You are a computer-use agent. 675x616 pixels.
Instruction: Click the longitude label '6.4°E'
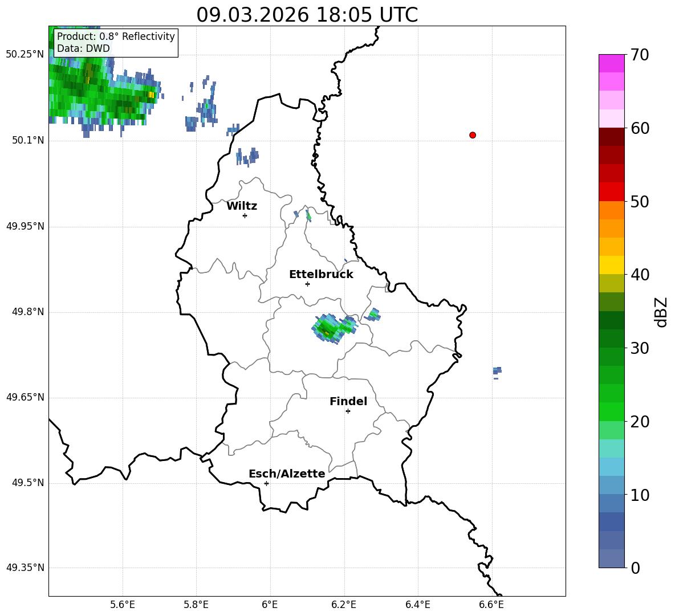coord(417,605)
